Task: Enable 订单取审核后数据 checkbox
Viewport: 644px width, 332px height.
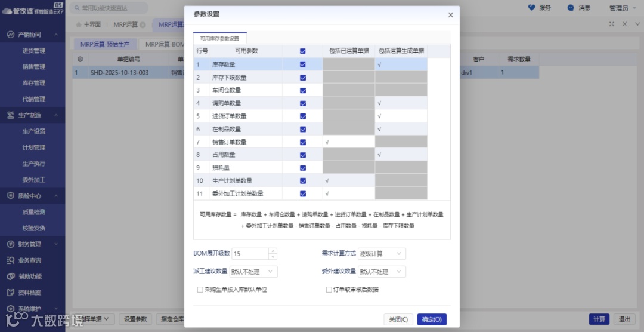Action: pos(329,290)
